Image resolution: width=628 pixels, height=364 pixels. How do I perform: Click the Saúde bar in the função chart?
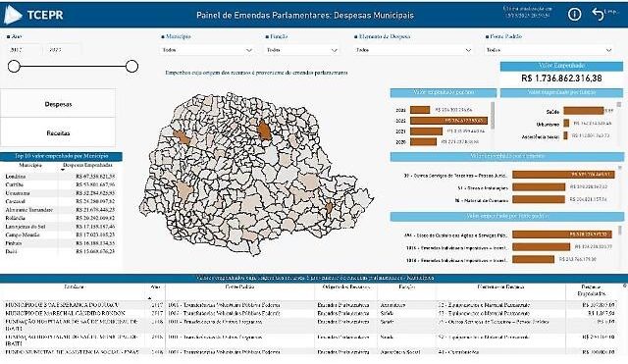[x=584, y=111]
